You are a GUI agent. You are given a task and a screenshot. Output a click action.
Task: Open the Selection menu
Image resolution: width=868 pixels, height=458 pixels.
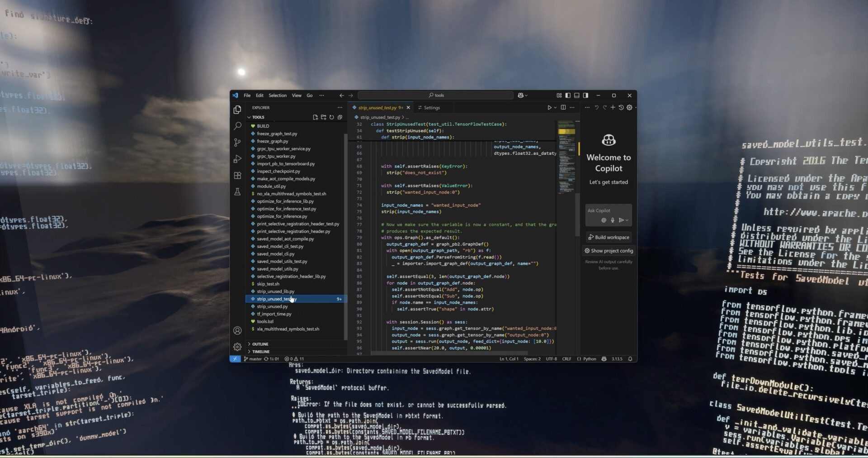[277, 95]
